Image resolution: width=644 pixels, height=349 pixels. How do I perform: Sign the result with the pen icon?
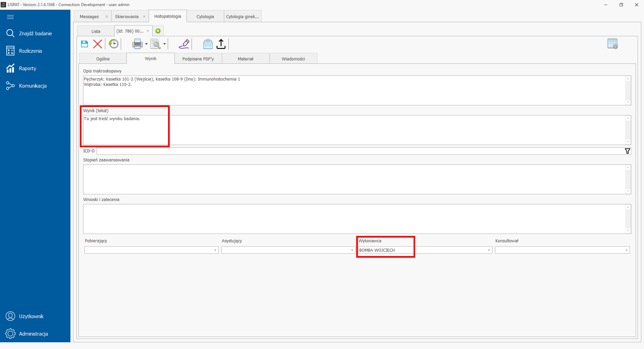click(x=184, y=44)
